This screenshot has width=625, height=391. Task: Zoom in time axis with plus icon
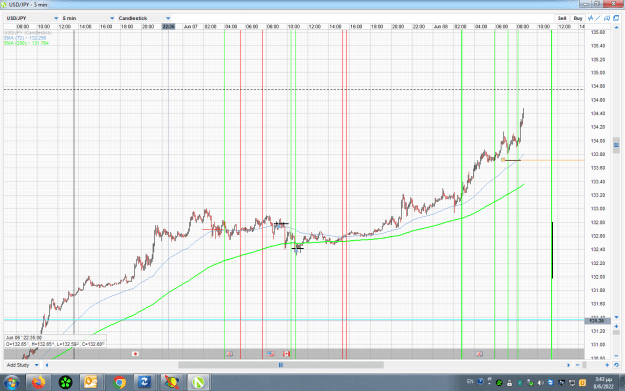coord(607,365)
